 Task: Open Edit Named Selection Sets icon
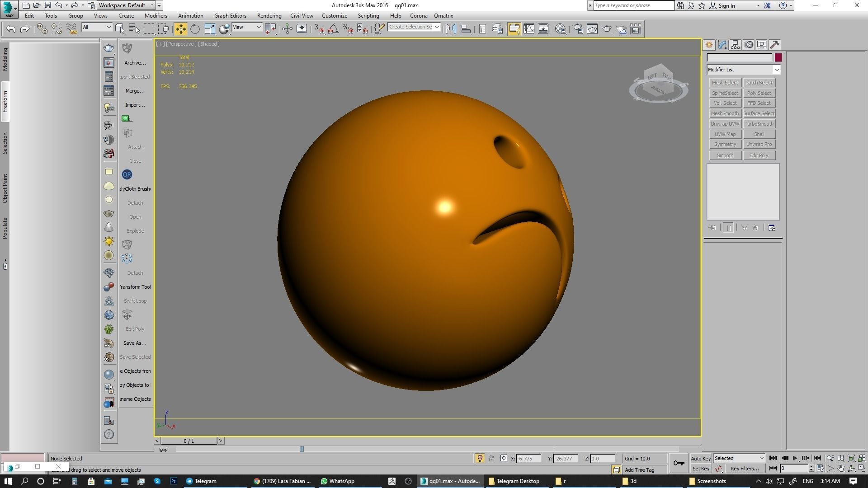coord(379,29)
